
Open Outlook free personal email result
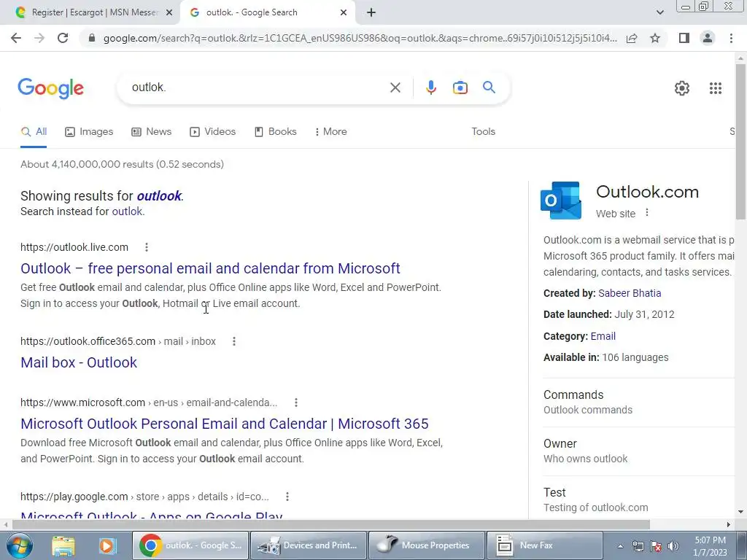tap(210, 268)
